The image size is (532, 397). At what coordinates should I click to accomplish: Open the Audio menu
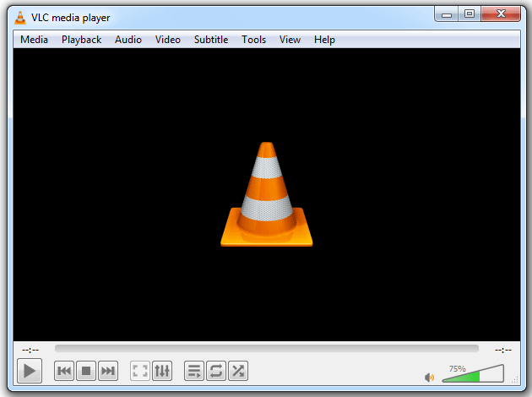[x=128, y=40]
